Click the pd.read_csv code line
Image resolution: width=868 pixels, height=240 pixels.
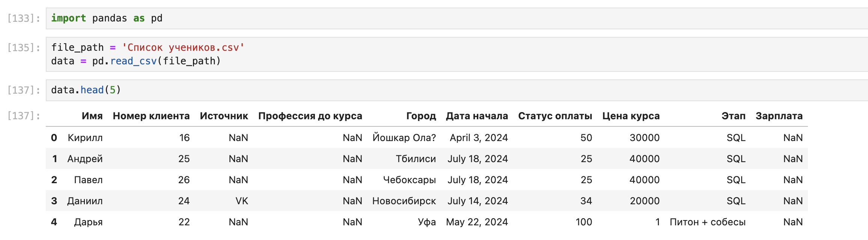[136, 61]
